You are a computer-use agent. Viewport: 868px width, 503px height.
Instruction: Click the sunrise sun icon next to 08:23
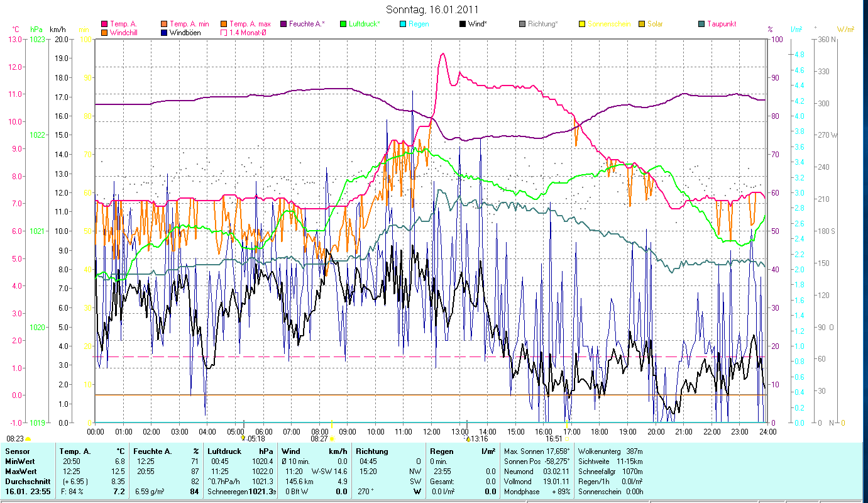28,439
